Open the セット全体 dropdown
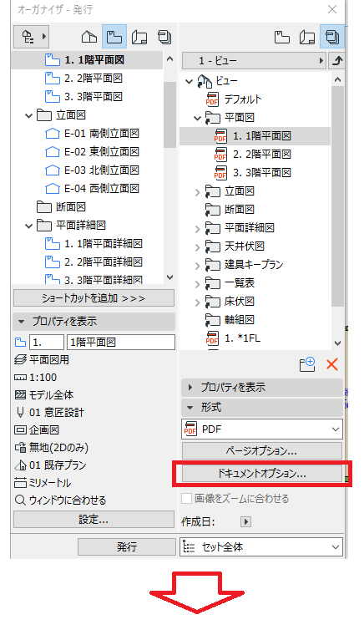Screen dimensions: 364x630 click(261, 546)
